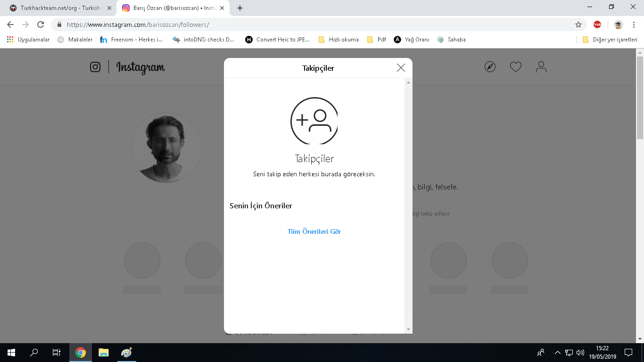Reload the current page
This screenshot has height=362, width=644.
pyautogui.click(x=41, y=25)
